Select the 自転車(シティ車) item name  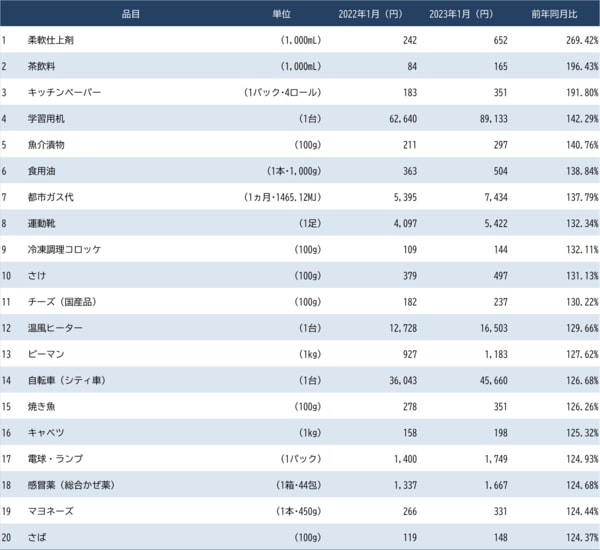67,380
